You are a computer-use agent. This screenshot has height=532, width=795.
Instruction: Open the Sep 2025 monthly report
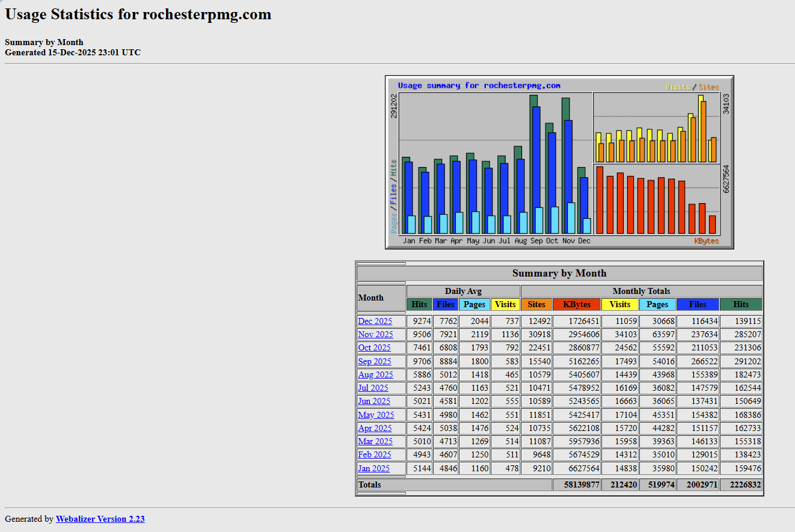tap(374, 361)
